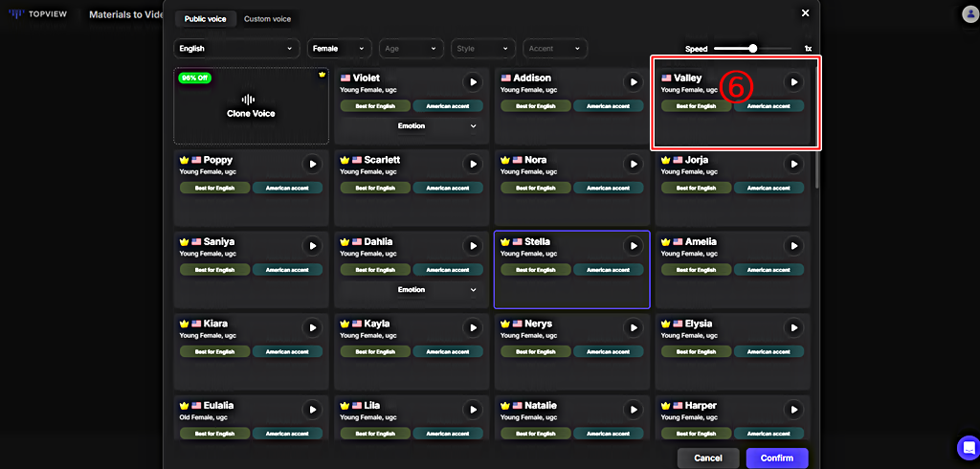Play Valley voice preview
The height and width of the screenshot is (469, 980).
pos(793,82)
